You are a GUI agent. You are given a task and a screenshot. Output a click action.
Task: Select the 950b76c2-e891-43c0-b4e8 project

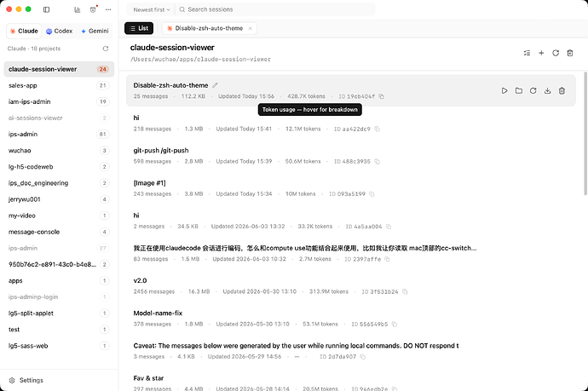[59, 265]
